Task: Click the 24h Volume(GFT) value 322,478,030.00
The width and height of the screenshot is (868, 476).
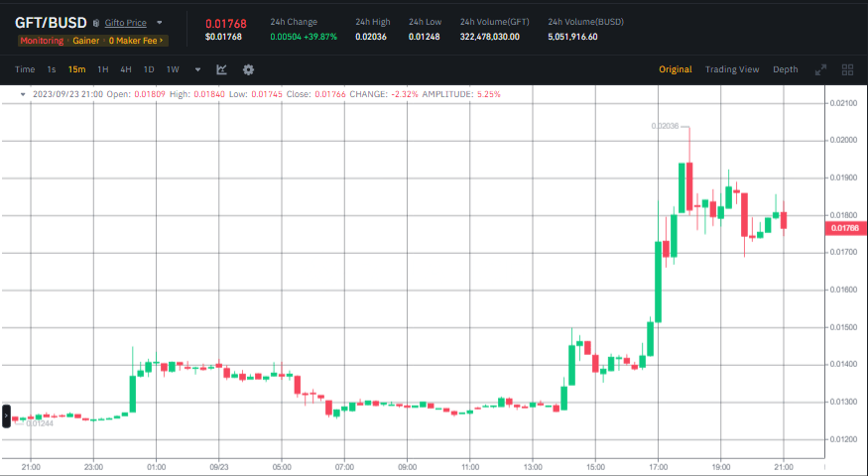Action: (490, 37)
